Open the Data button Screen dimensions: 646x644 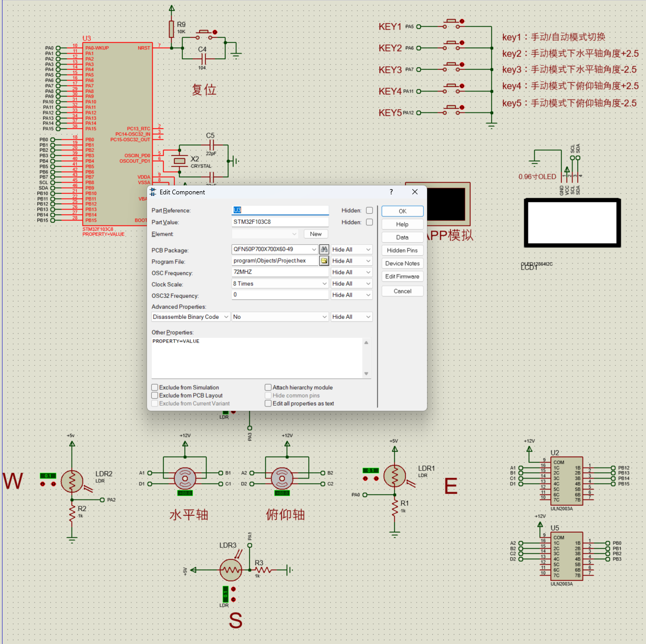click(x=402, y=237)
